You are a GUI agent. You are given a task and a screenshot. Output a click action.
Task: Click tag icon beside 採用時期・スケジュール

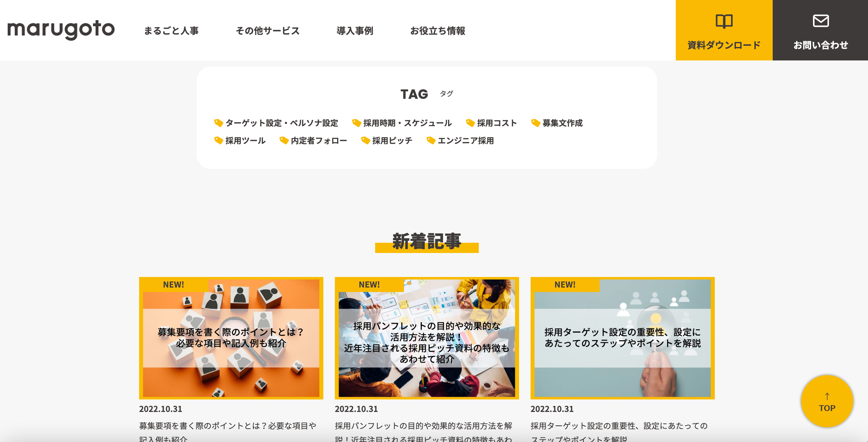click(x=356, y=123)
